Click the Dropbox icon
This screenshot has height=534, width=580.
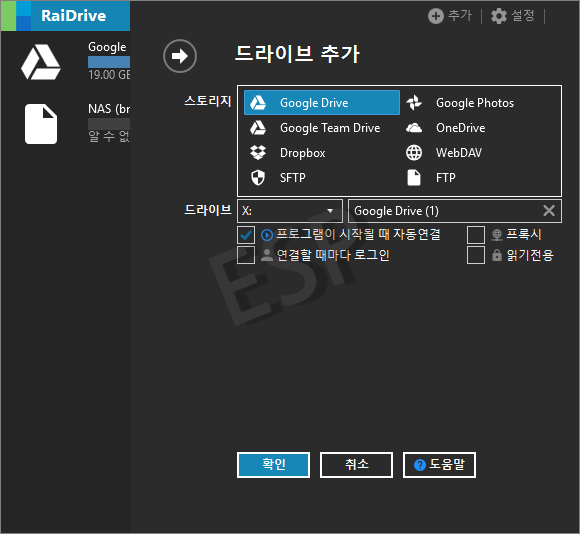258,152
